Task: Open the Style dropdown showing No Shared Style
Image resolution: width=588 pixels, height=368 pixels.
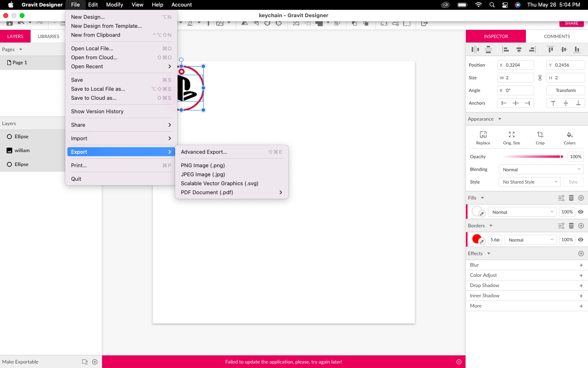Action: point(530,182)
